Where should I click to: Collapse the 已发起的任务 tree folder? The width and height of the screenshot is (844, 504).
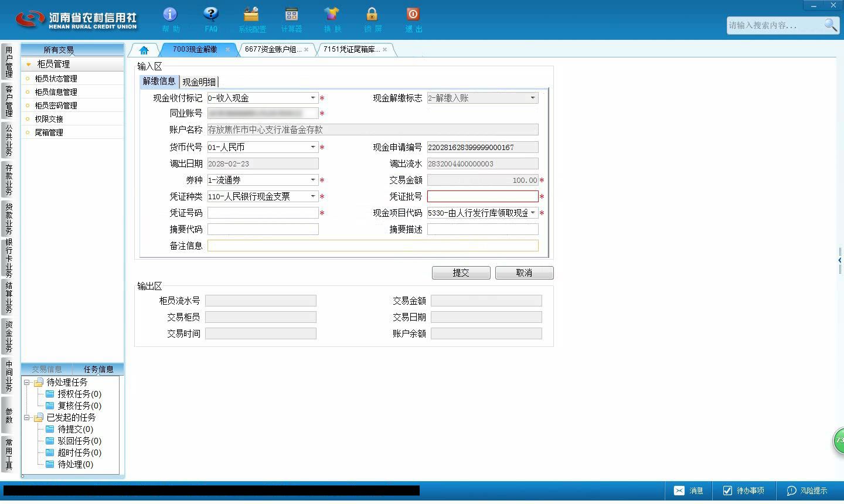[x=26, y=417]
